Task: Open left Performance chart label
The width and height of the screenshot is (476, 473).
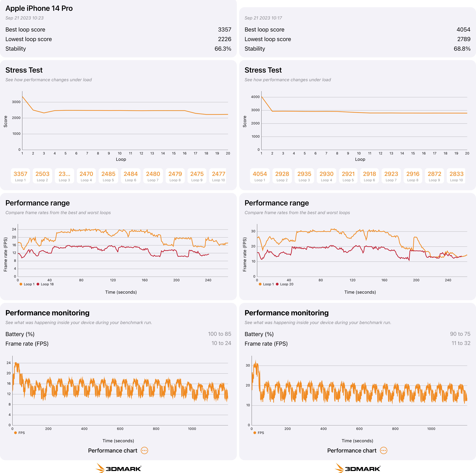Action: 113,451
